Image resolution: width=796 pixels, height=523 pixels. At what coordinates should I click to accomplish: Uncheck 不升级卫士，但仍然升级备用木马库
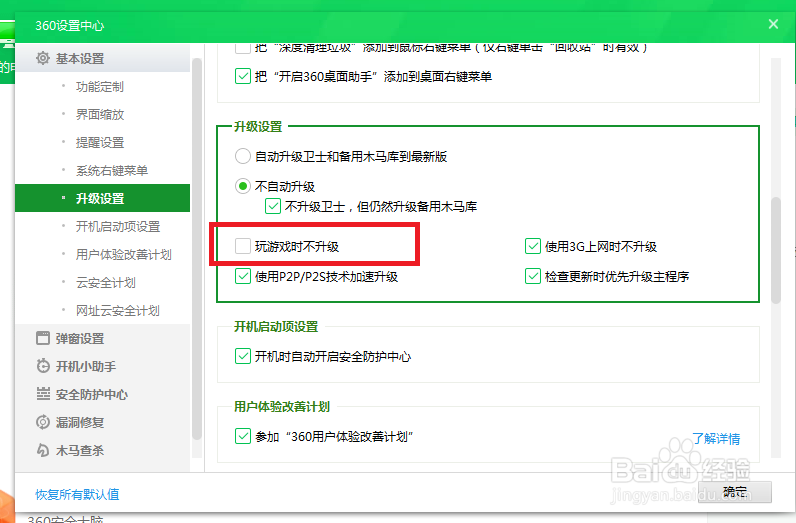273,206
